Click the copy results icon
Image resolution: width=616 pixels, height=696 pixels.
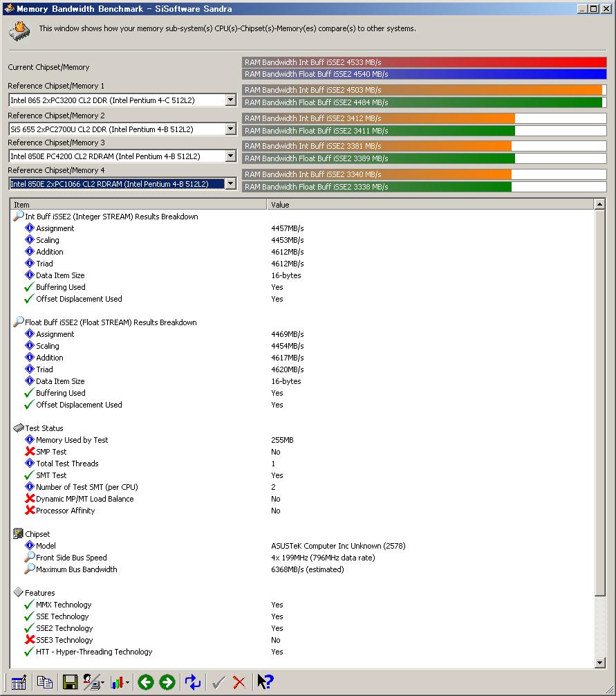[44, 682]
